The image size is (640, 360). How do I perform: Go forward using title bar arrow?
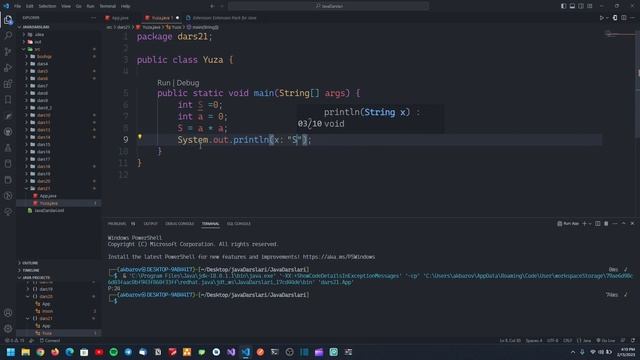[x=222, y=6]
